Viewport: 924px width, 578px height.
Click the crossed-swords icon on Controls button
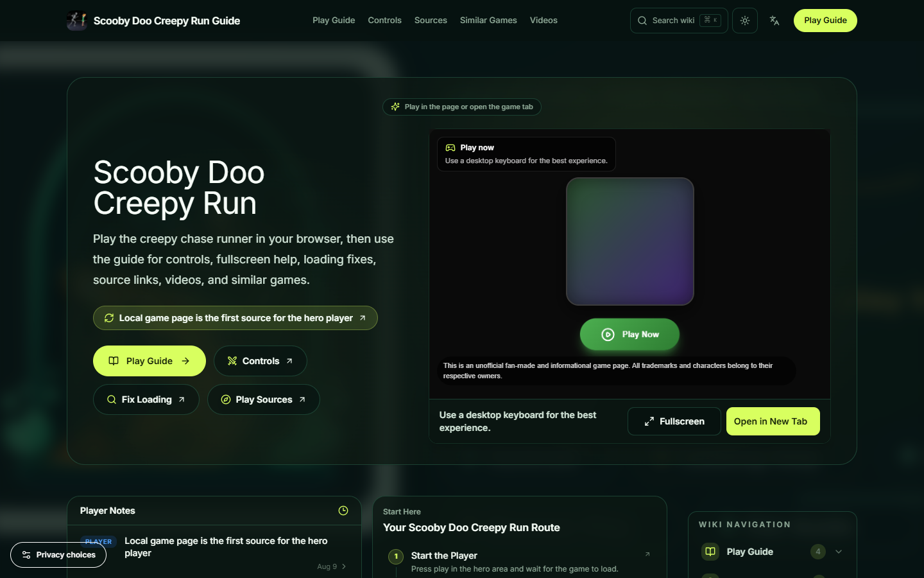pos(232,361)
